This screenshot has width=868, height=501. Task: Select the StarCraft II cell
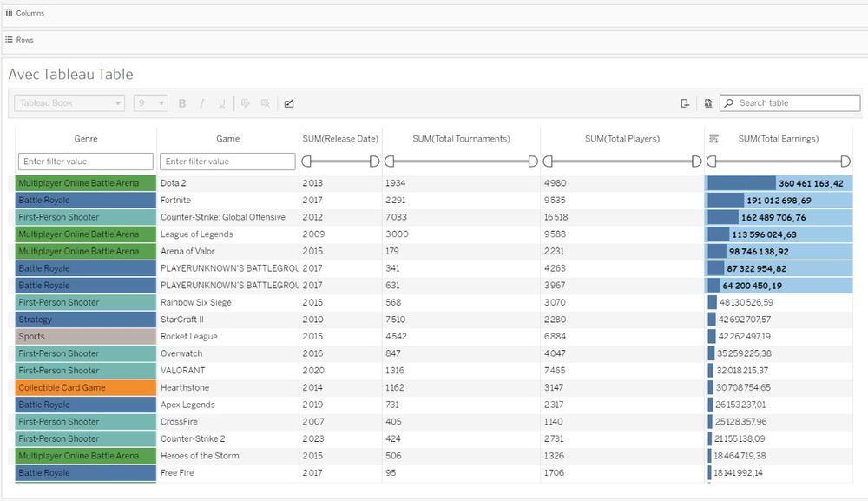[228, 320]
